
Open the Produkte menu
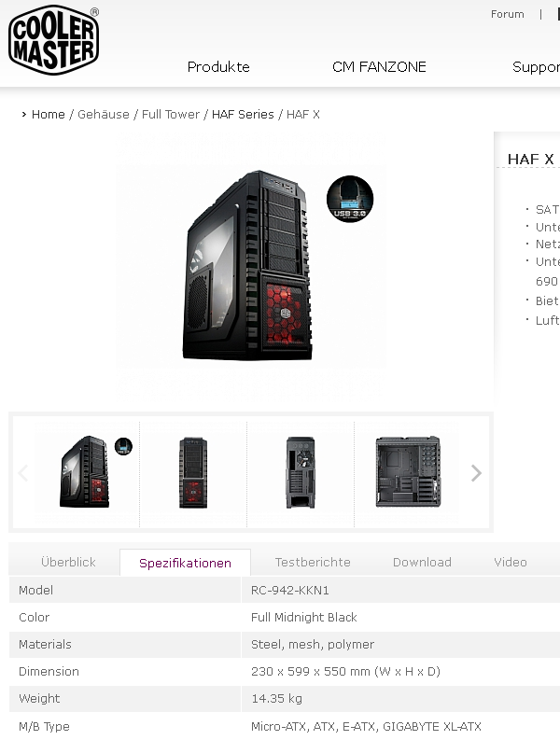click(x=218, y=67)
